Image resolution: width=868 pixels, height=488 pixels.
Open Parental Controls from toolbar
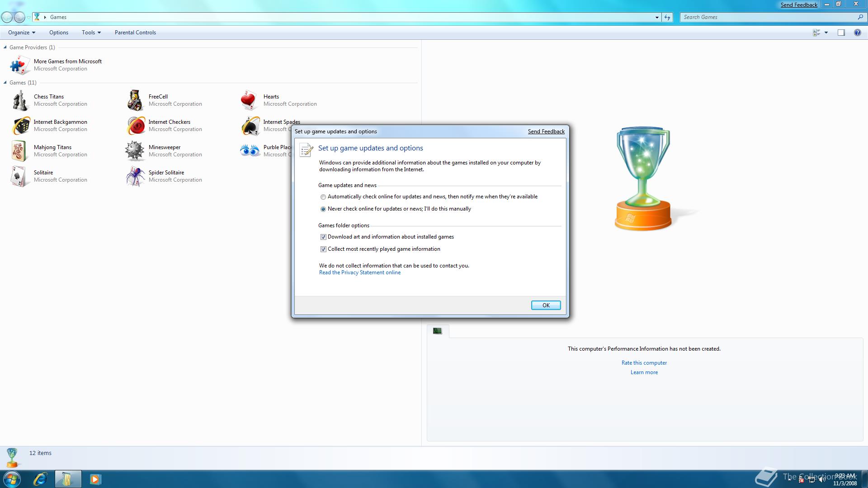point(135,33)
